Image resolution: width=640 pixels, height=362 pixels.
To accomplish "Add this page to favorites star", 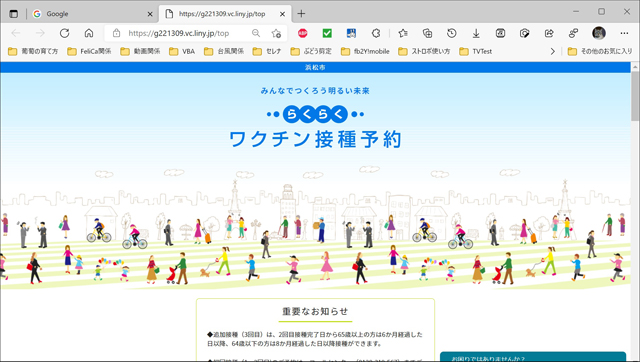I will tap(276, 33).
